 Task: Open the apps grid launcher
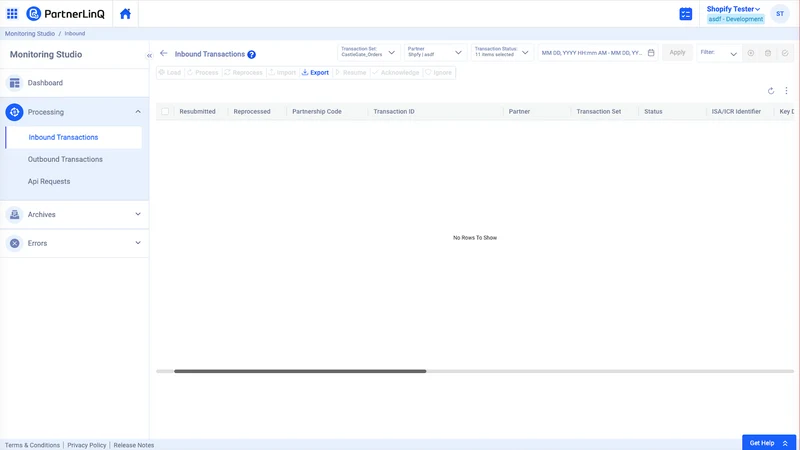pos(12,14)
